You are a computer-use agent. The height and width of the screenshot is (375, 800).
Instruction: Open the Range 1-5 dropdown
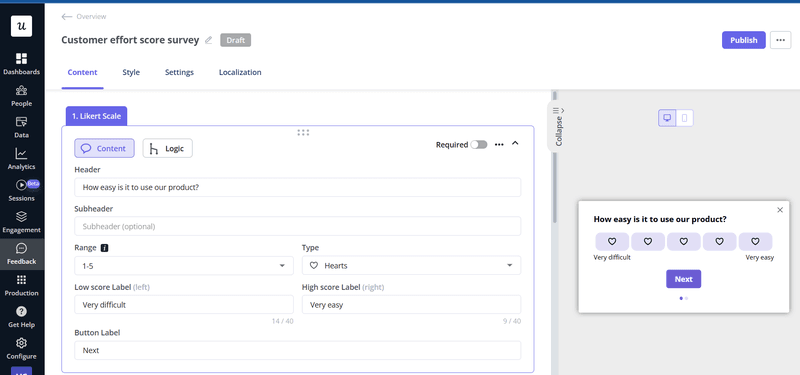pyautogui.click(x=184, y=265)
